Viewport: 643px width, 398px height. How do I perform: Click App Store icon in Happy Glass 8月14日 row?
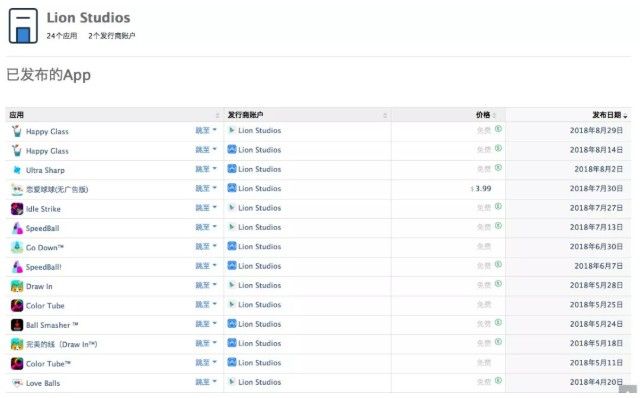(x=232, y=149)
